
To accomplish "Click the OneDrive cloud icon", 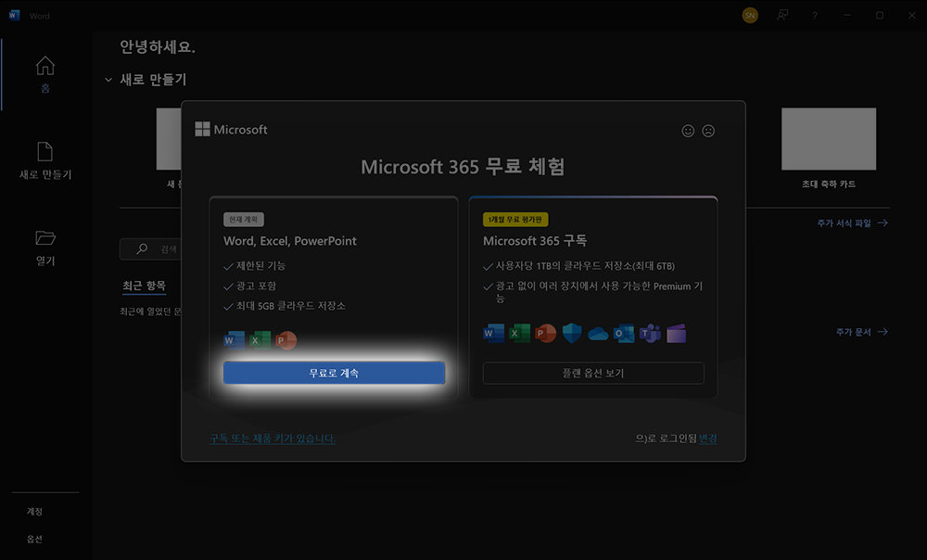I will pos(598,334).
